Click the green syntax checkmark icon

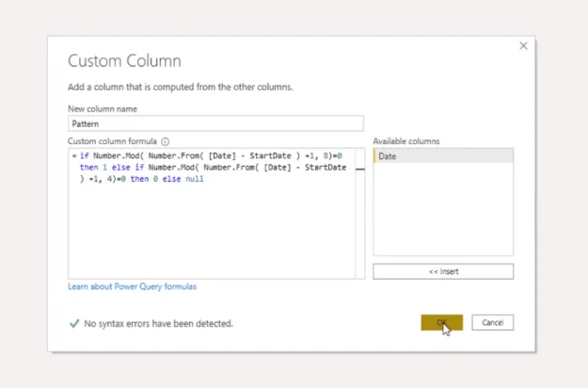click(74, 323)
